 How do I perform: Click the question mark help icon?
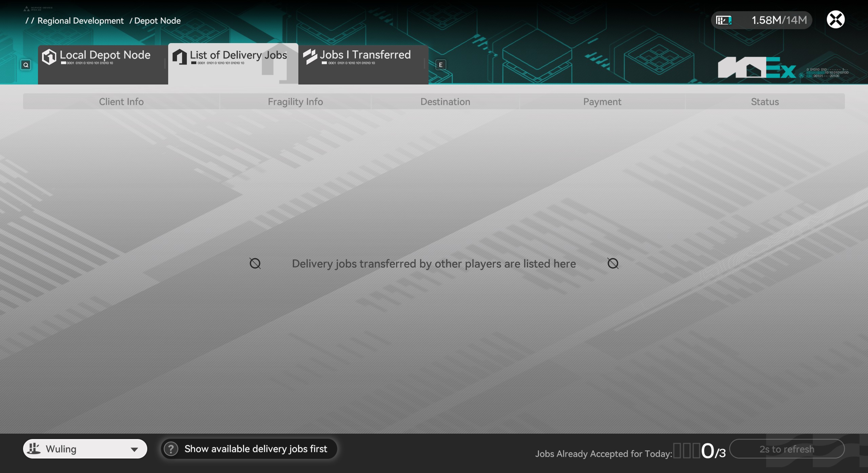pyautogui.click(x=171, y=449)
